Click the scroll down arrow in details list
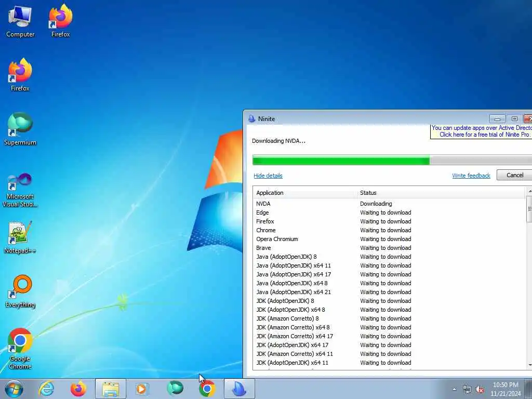Viewport: 532px width, 399px height. [529, 365]
